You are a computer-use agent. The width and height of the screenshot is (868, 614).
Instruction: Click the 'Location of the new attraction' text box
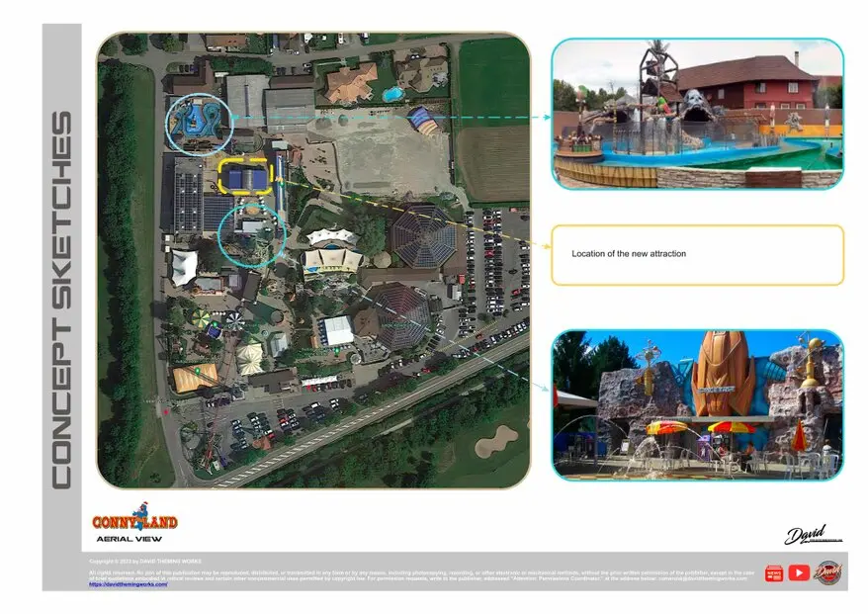[697, 255]
